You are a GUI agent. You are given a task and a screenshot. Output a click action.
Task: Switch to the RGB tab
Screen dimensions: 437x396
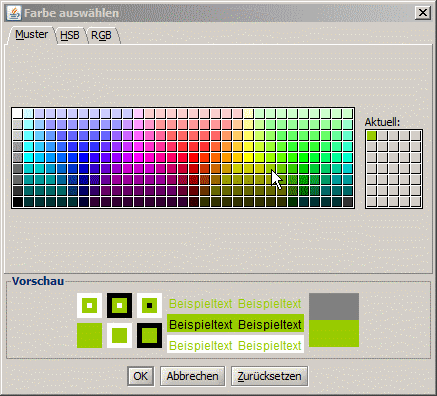coord(101,35)
